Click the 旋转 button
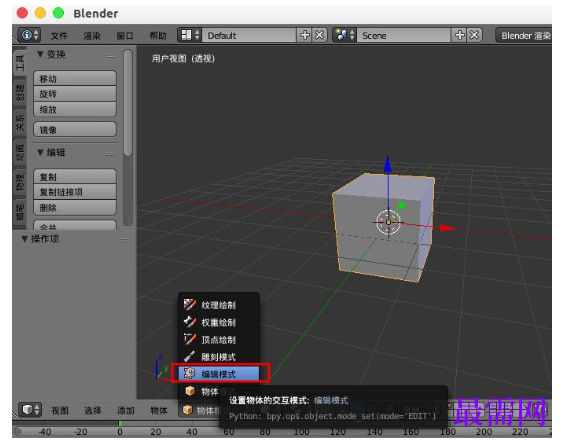 tap(75, 94)
